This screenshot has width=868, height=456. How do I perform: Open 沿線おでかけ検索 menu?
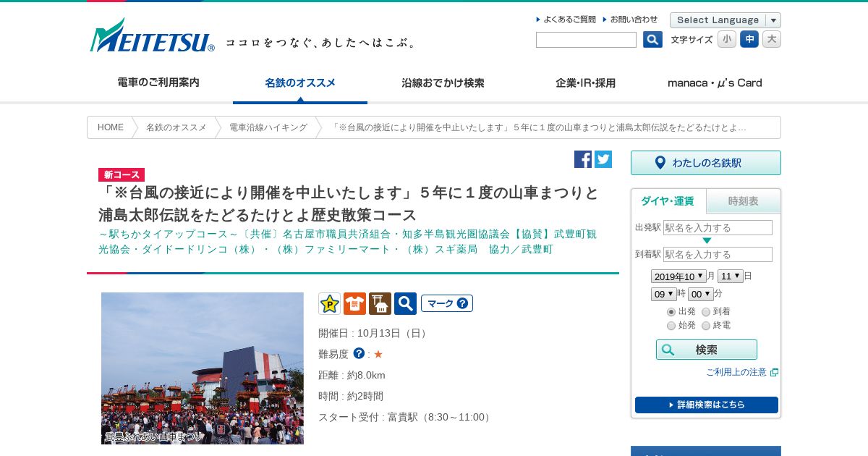pyautogui.click(x=443, y=83)
